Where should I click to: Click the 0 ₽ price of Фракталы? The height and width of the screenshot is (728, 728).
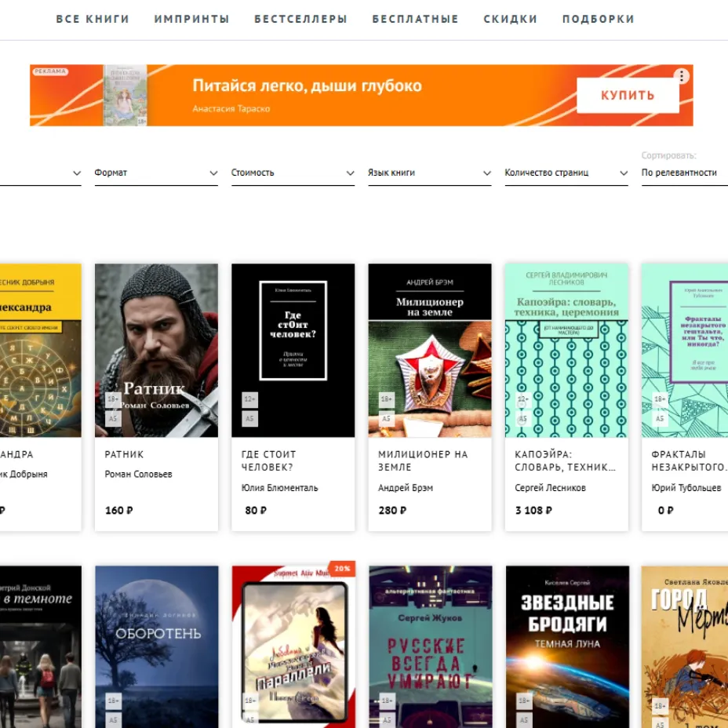pos(665,510)
